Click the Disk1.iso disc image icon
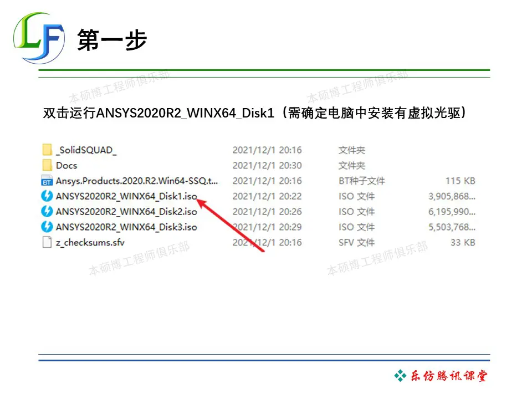The height and width of the screenshot is (399, 532). [47, 196]
